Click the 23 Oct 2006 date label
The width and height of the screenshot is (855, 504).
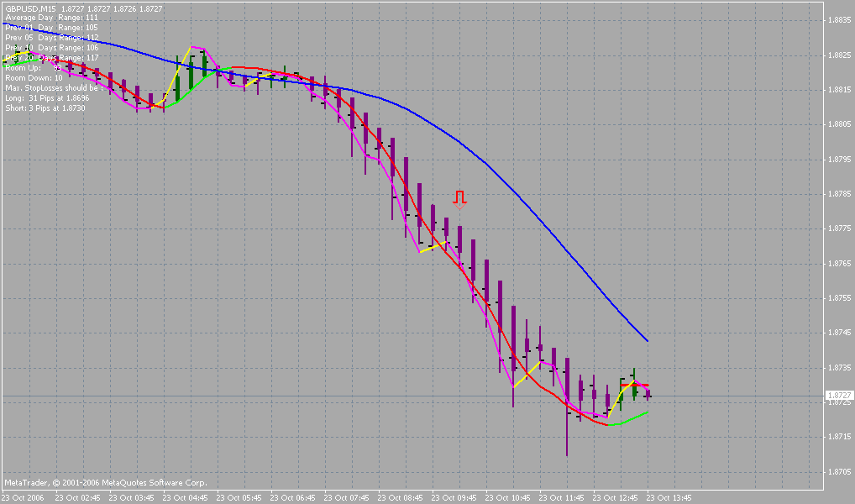tap(23, 497)
